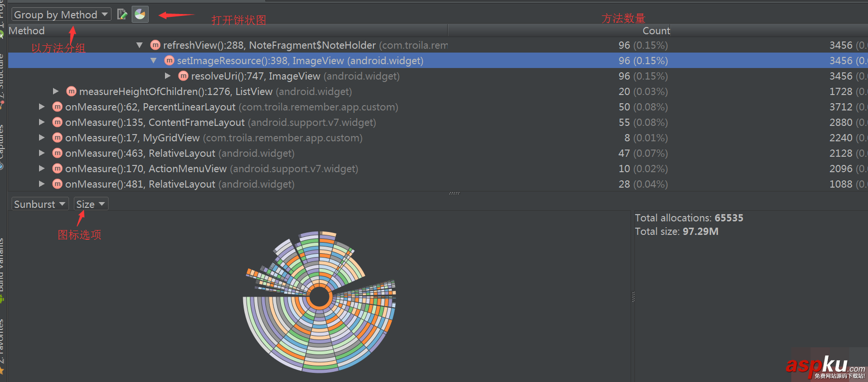This screenshot has height=382, width=868.
Task: Click method icon of onMeasure():481 row
Action: pos(57,184)
